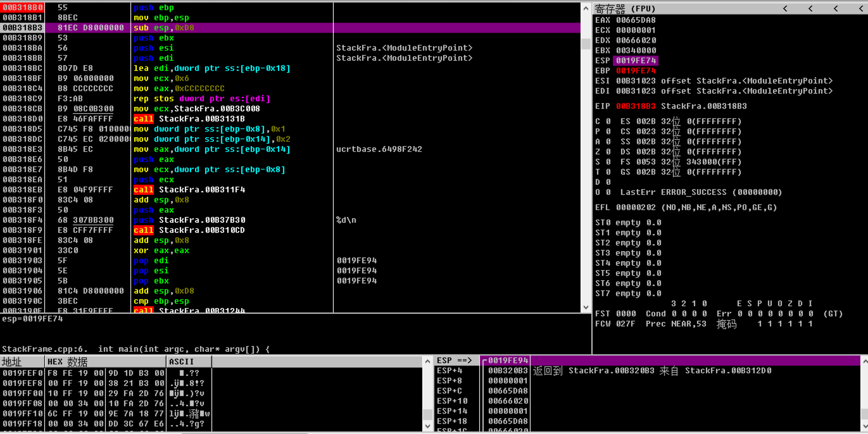Select the red EBP register value
Viewport: 868px width, 434px height.
pos(636,70)
